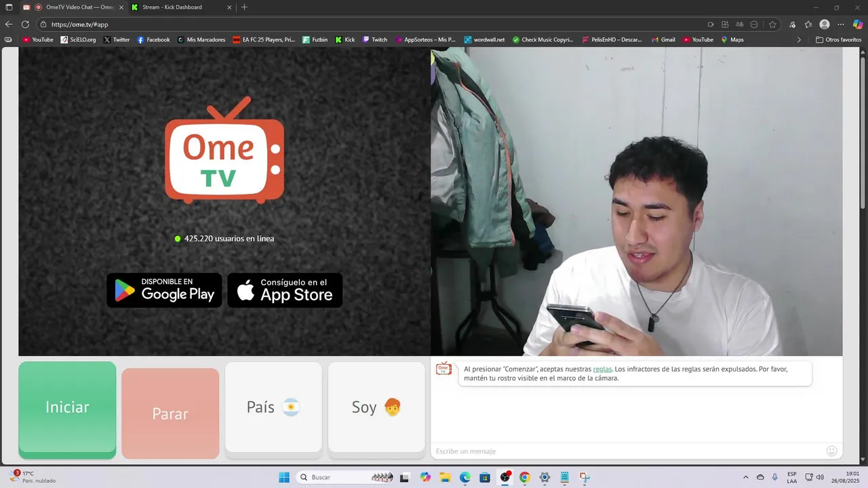Click the OmeTV logo on the left panel
The width and height of the screenshot is (868, 488).
[224, 150]
